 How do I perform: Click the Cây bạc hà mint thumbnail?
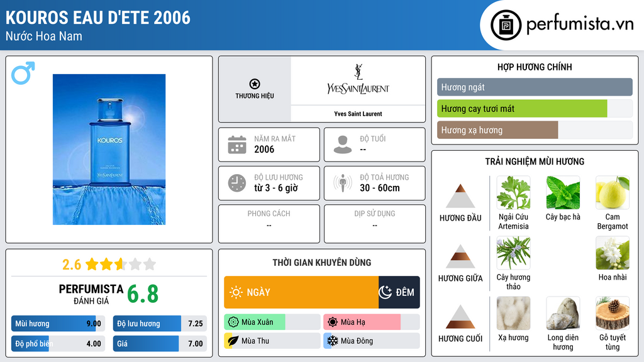coord(563,192)
